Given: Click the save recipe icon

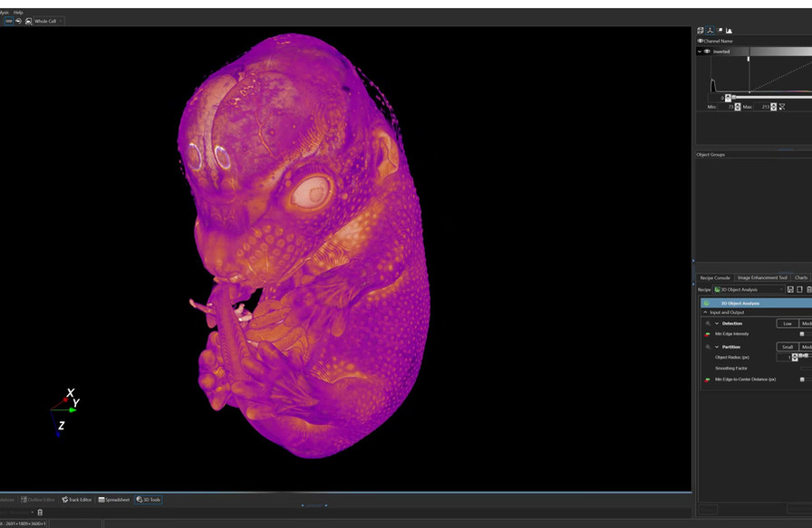Looking at the screenshot, I should [x=791, y=289].
